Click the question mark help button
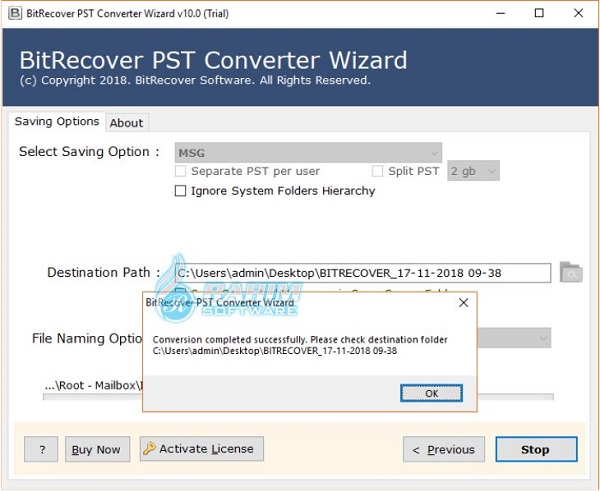600x492 pixels. (41, 449)
